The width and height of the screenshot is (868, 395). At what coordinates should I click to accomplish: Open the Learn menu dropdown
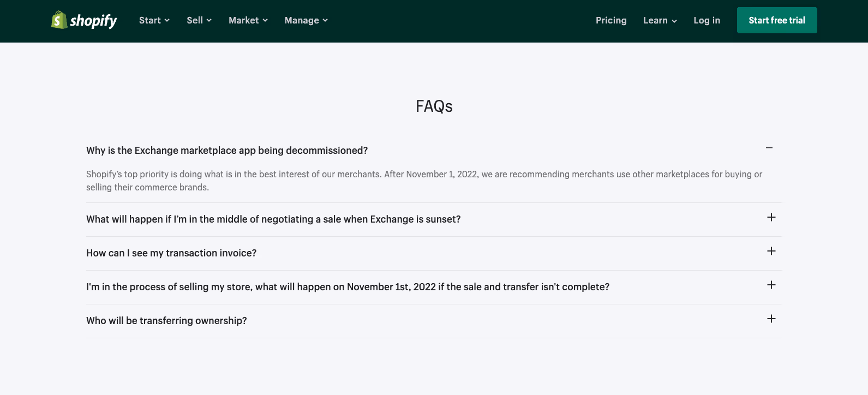point(660,20)
